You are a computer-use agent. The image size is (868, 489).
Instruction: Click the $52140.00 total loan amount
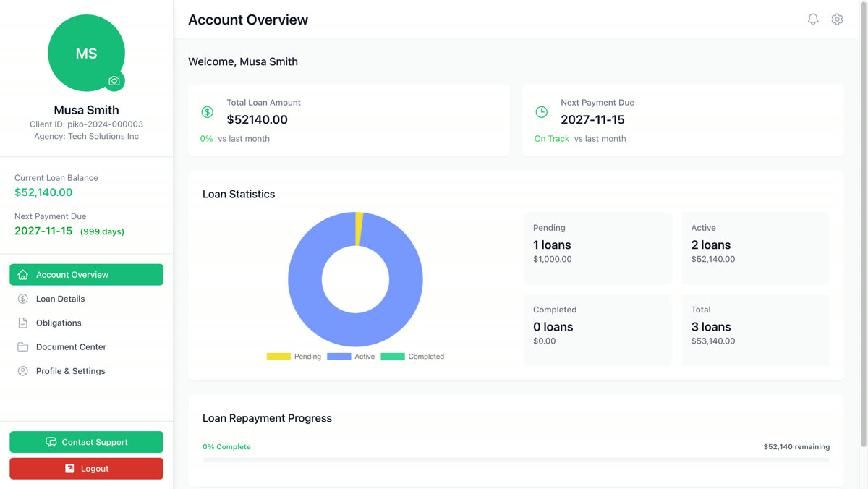257,119
